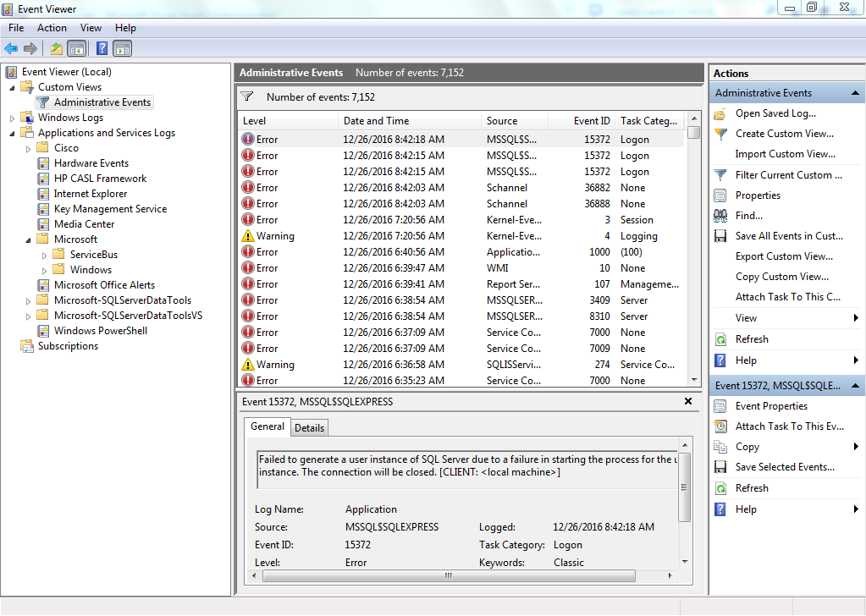Toggle Show/Hide Action Pane toolbar button
The width and height of the screenshot is (866, 616).
[123, 48]
